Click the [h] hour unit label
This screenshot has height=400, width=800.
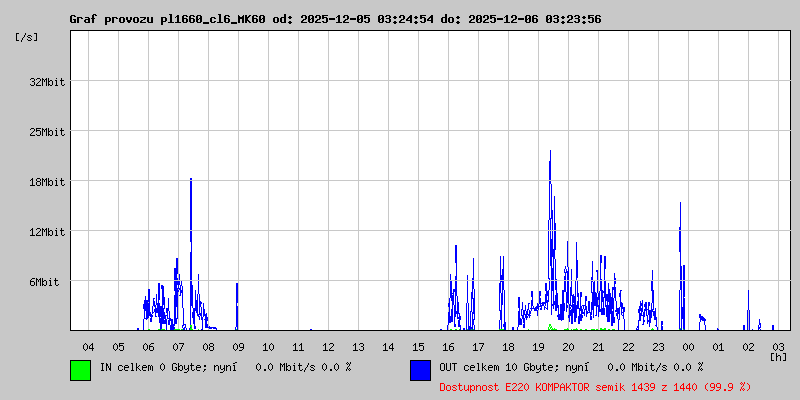click(x=777, y=356)
